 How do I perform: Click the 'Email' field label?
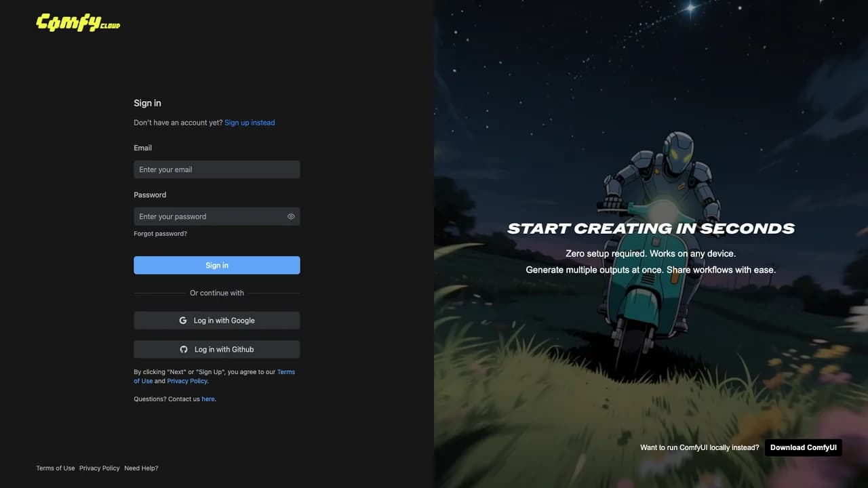(x=142, y=148)
